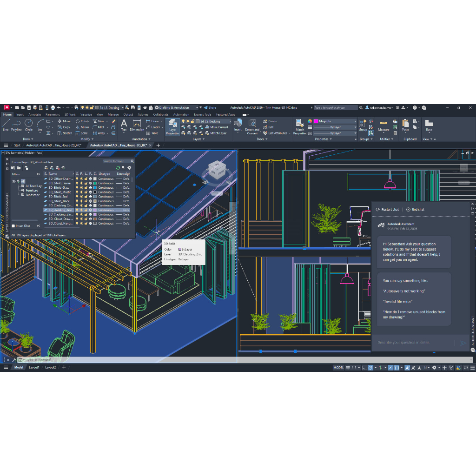This screenshot has width=476, height=476.
Task: Click Make Current layer button
Action: [x=217, y=127]
